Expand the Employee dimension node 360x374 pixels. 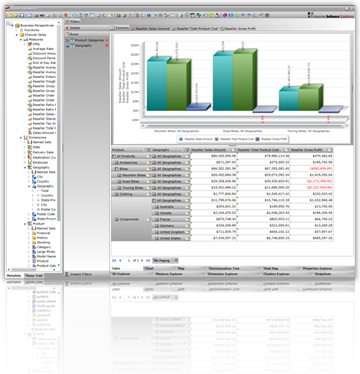coord(25,162)
